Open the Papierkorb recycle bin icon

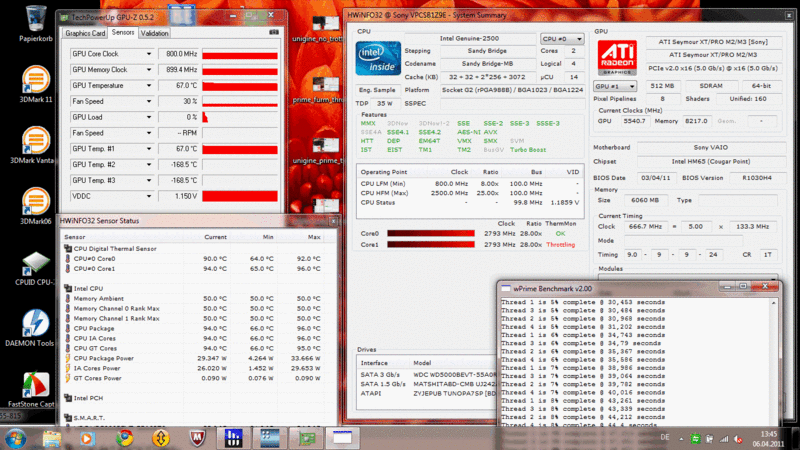coord(35,23)
